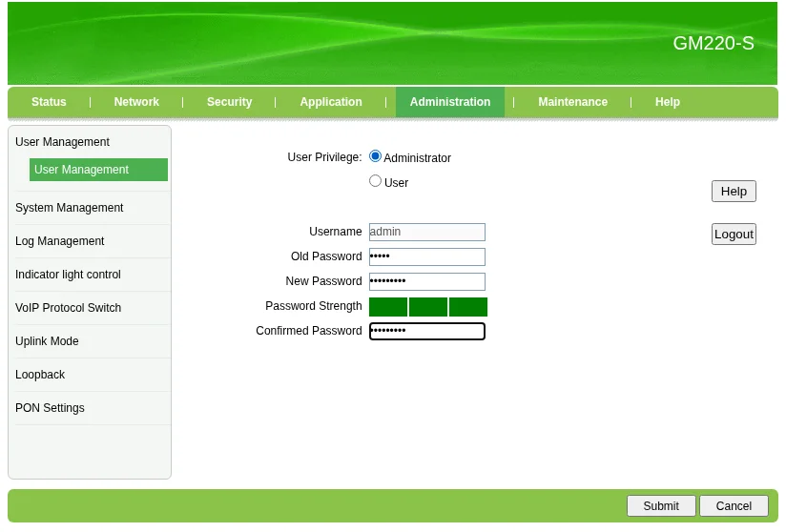
Task: Click the first password strength bar
Action: tap(388, 307)
